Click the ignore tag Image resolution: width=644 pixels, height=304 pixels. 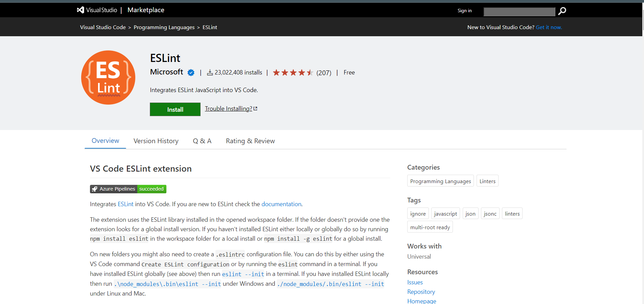pyautogui.click(x=418, y=214)
